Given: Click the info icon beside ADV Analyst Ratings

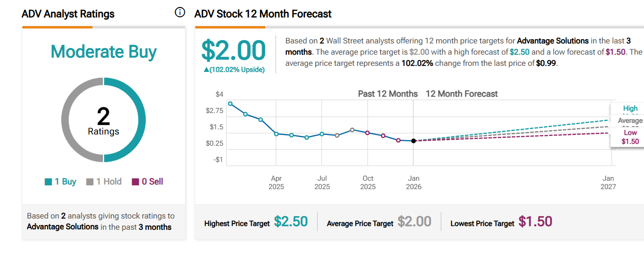Looking at the screenshot, I should coord(180,13).
